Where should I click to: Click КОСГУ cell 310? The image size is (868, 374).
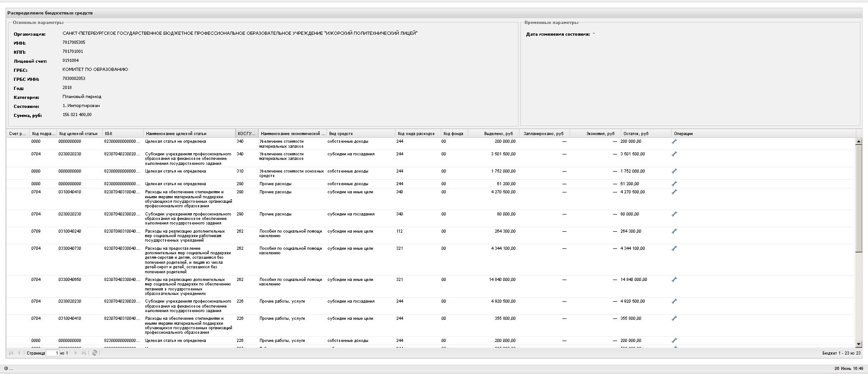pos(240,171)
